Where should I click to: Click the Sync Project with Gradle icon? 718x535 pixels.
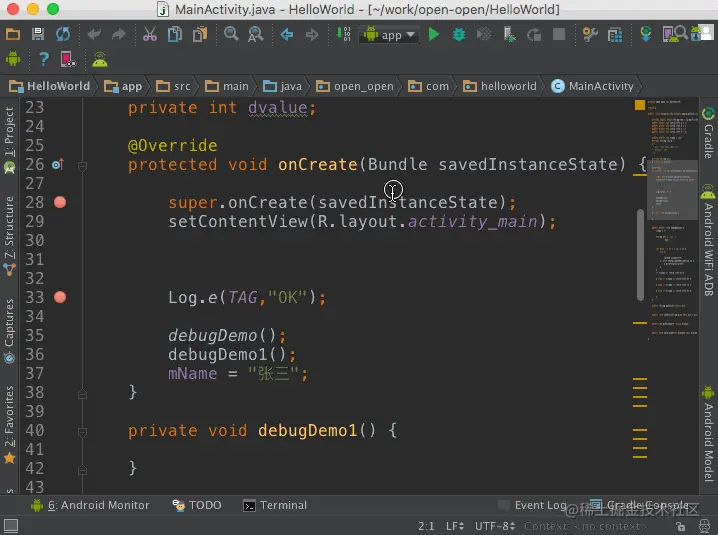click(x=646, y=34)
